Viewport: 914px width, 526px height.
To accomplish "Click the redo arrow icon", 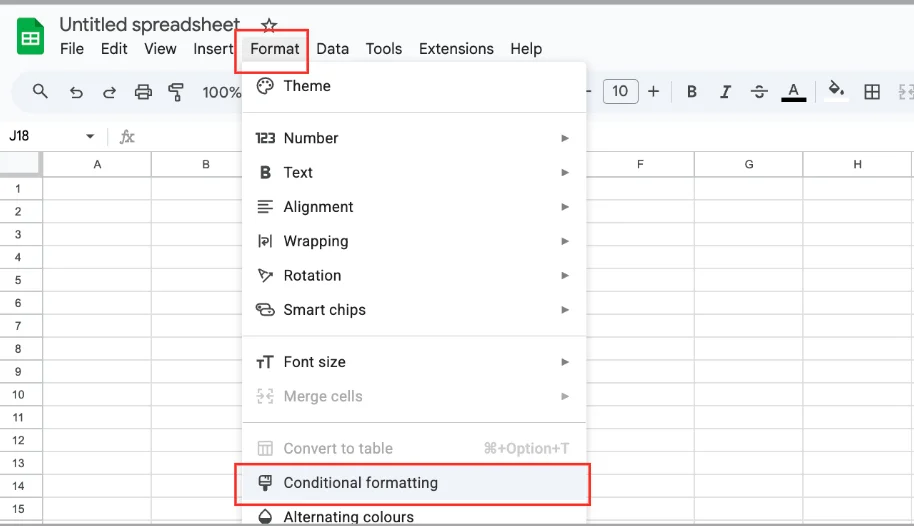I will (x=109, y=92).
